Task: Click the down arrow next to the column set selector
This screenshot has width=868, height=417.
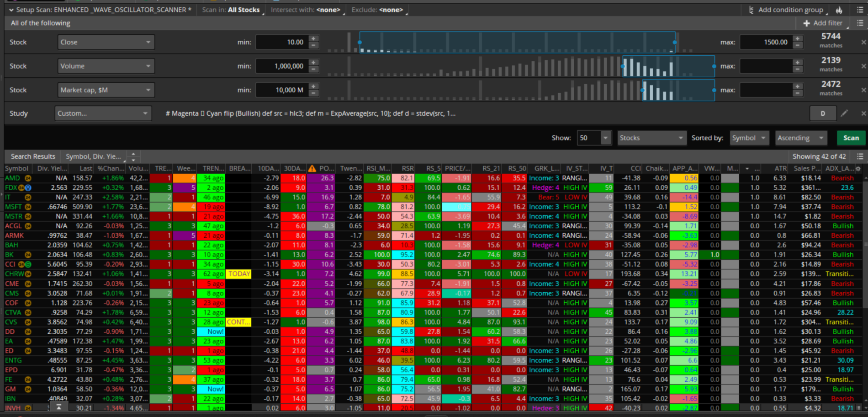Action: (x=133, y=160)
